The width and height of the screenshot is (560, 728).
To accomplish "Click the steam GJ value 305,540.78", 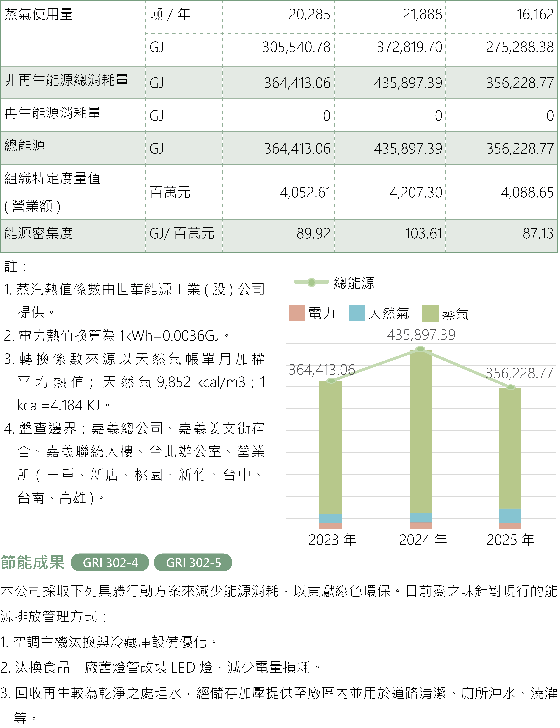I will 296,47.
